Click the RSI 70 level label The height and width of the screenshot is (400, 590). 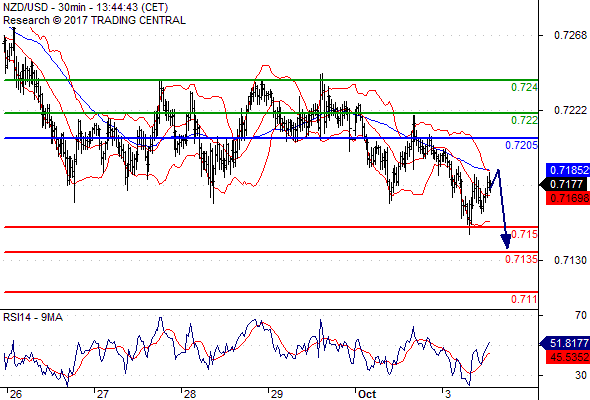pos(581,315)
